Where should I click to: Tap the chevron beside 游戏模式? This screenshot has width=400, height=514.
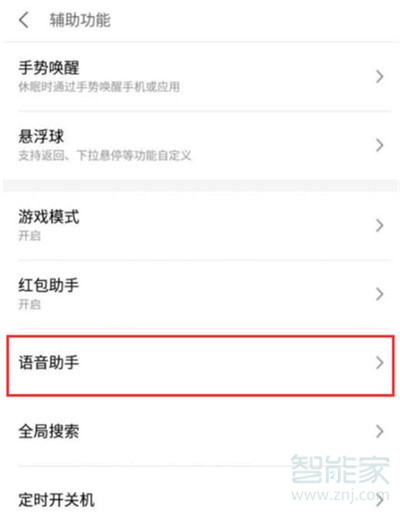[380, 226]
